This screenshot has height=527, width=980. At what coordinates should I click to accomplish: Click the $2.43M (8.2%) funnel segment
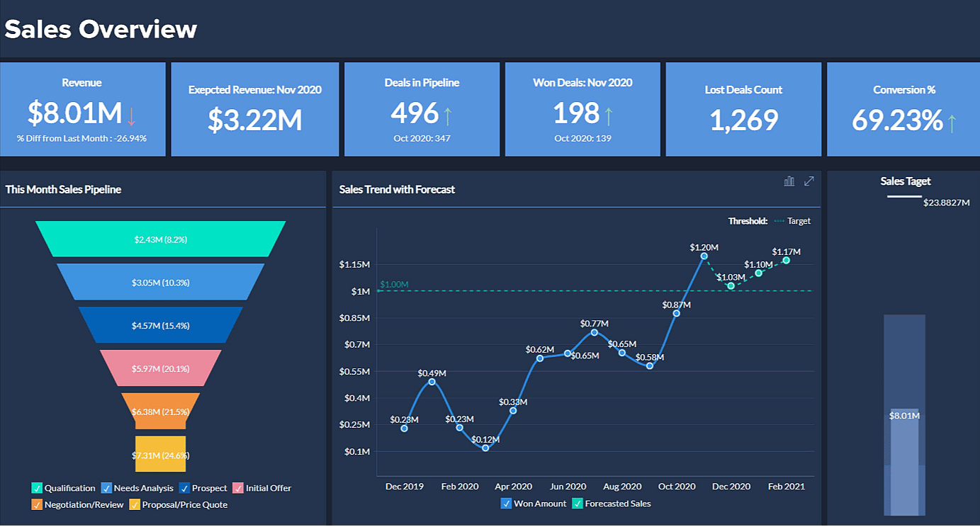click(x=161, y=239)
